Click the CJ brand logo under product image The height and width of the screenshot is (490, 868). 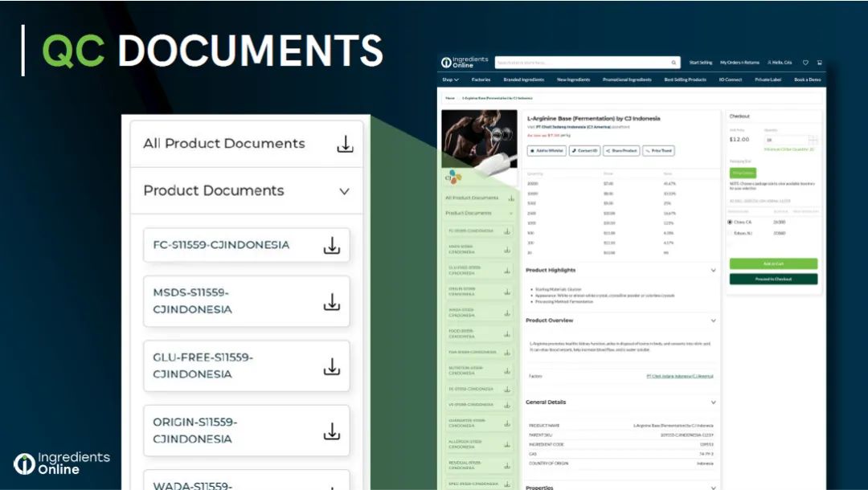pyautogui.click(x=453, y=177)
